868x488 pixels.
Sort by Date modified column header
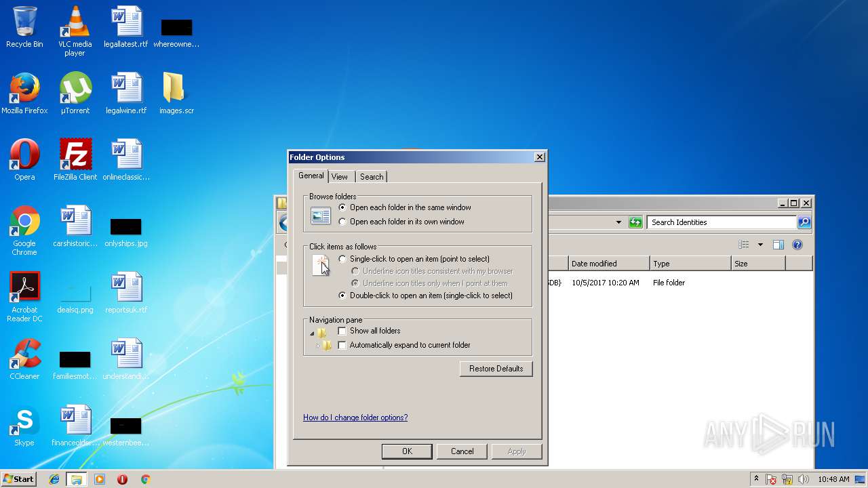(609, 264)
